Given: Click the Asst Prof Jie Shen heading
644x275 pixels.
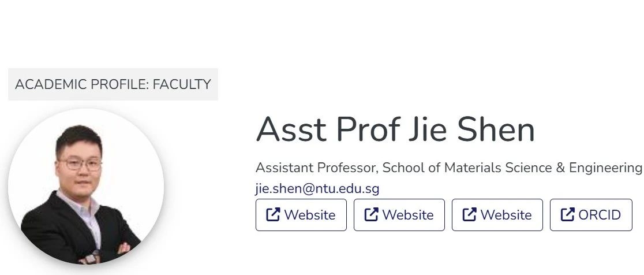Looking at the screenshot, I should tap(395, 129).
